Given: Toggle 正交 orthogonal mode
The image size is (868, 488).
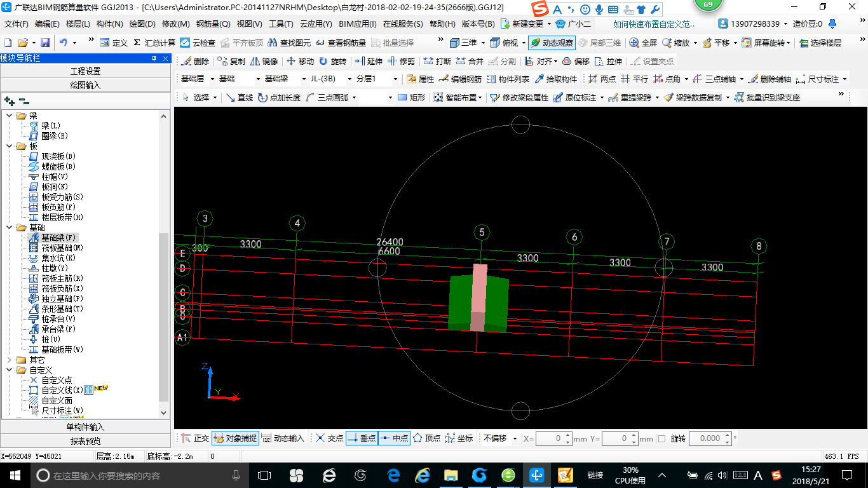Looking at the screenshot, I should (x=195, y=438).
